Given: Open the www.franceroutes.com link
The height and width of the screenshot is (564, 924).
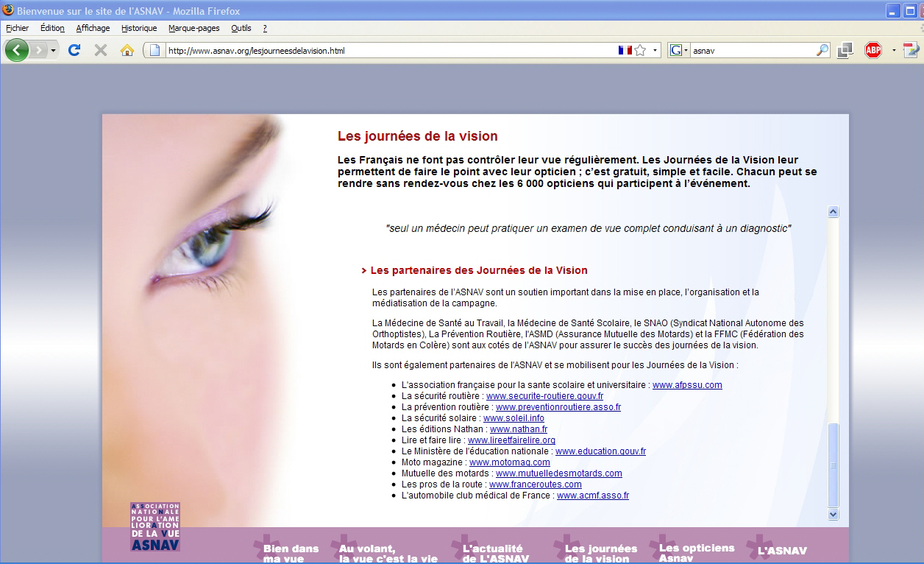Looking at the screenshot, I should click(x=536, y=484).
